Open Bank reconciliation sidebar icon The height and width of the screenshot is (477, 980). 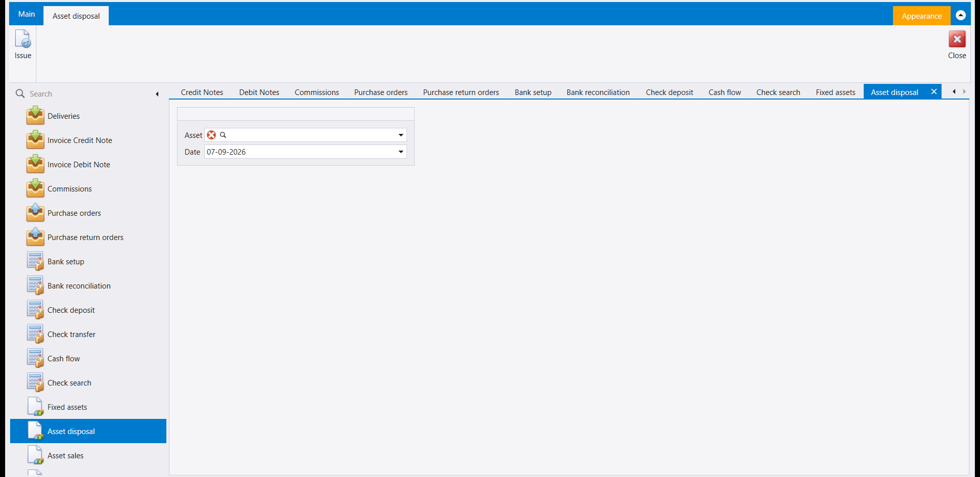35,285
